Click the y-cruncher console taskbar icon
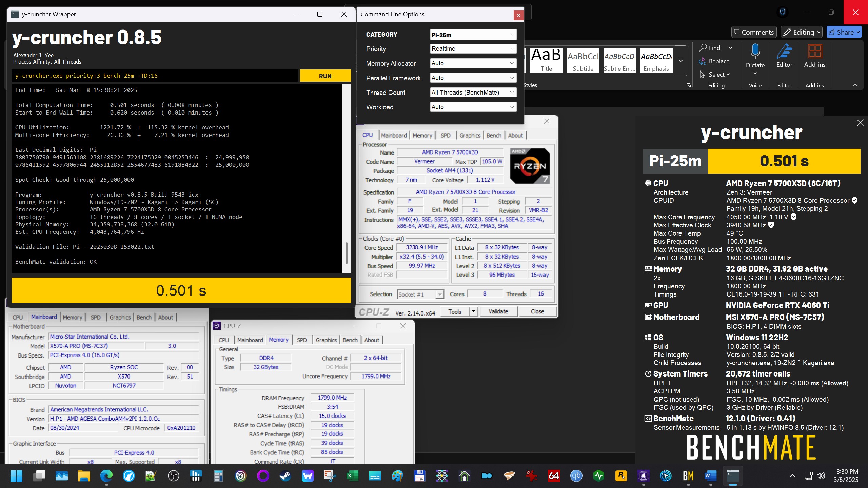Image resolution: width=868 pixels, height=488 pixels. [733, 476]
